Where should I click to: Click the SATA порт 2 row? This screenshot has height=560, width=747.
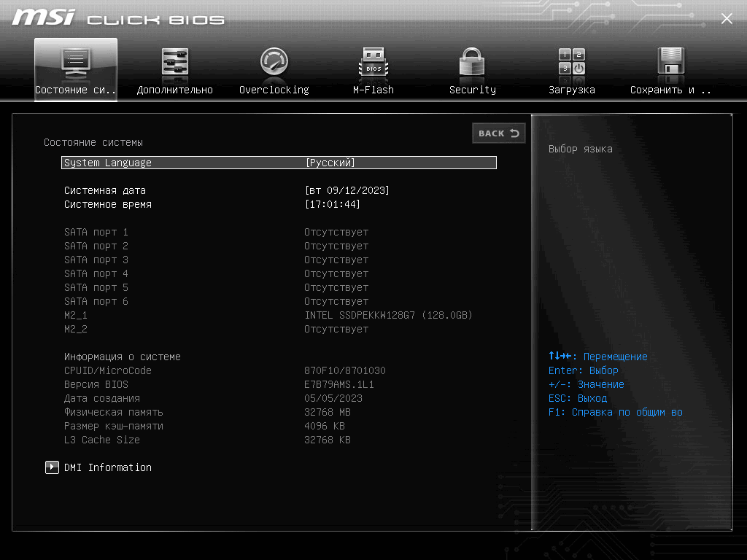tap(216, 246)
